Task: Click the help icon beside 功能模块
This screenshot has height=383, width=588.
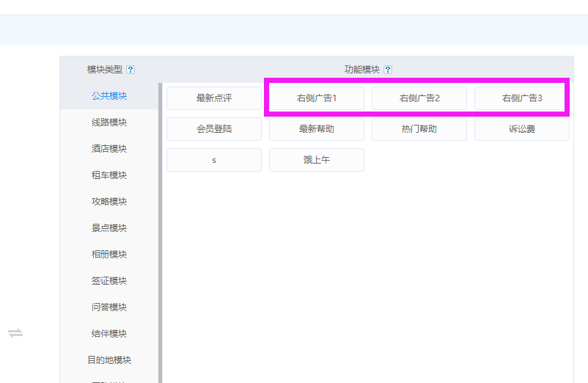Action: pos(388,70)
